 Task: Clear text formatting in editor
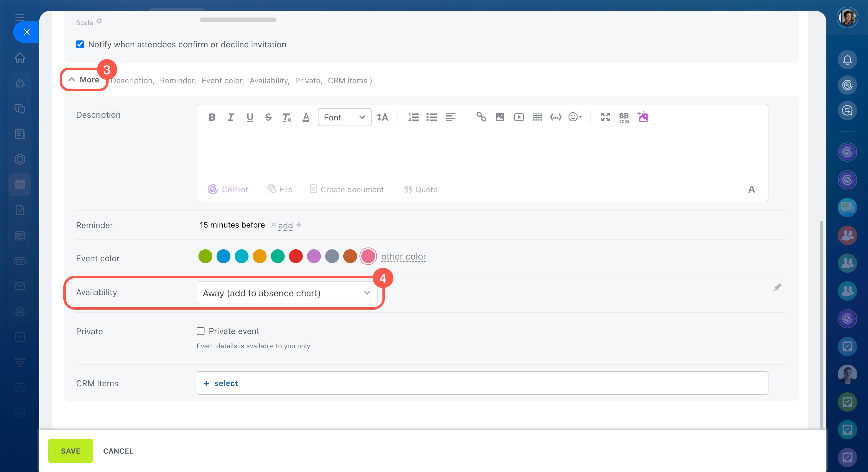click(x=287, y=117)
